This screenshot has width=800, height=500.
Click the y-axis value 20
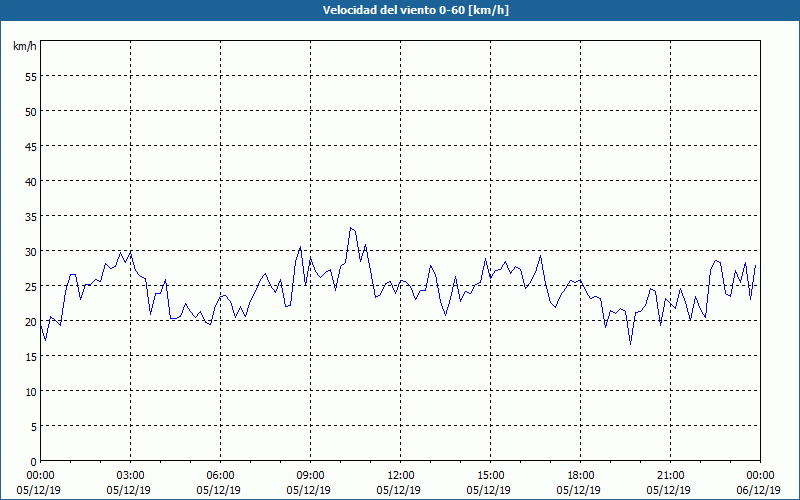31,321
